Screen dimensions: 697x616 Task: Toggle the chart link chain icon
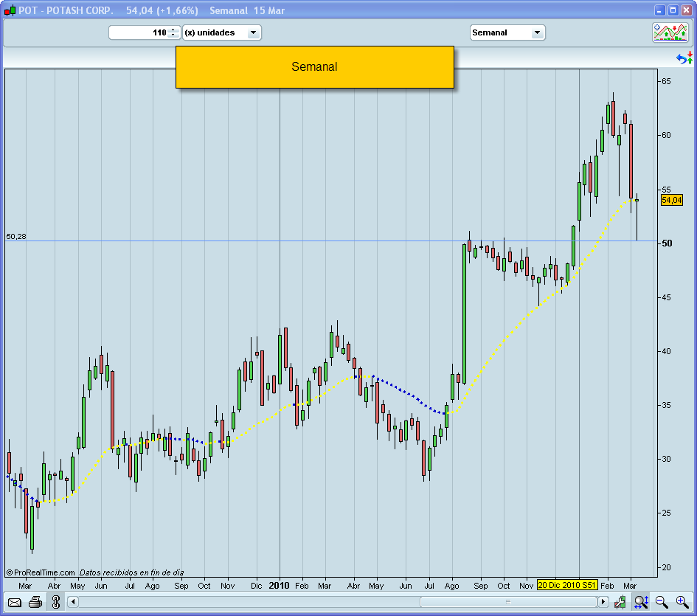(x=55, y=602)
